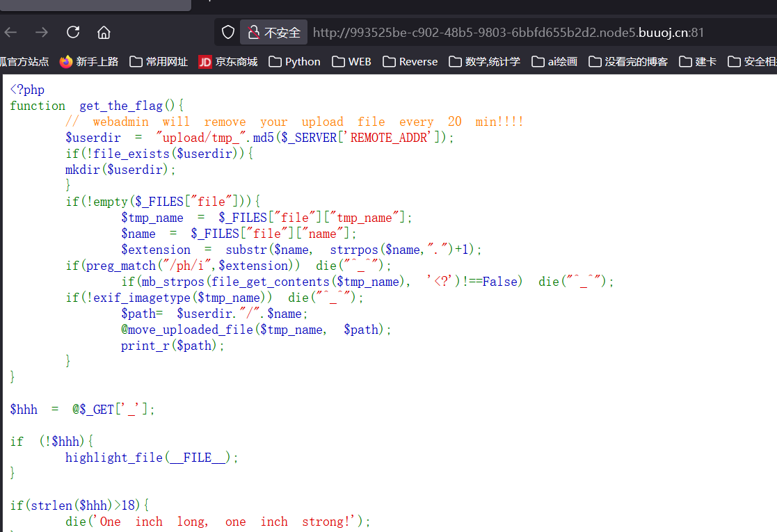
Task: Click 'strlen($hhh)>18' condition text
Action: pyautogui.click(x=82, y=506)
